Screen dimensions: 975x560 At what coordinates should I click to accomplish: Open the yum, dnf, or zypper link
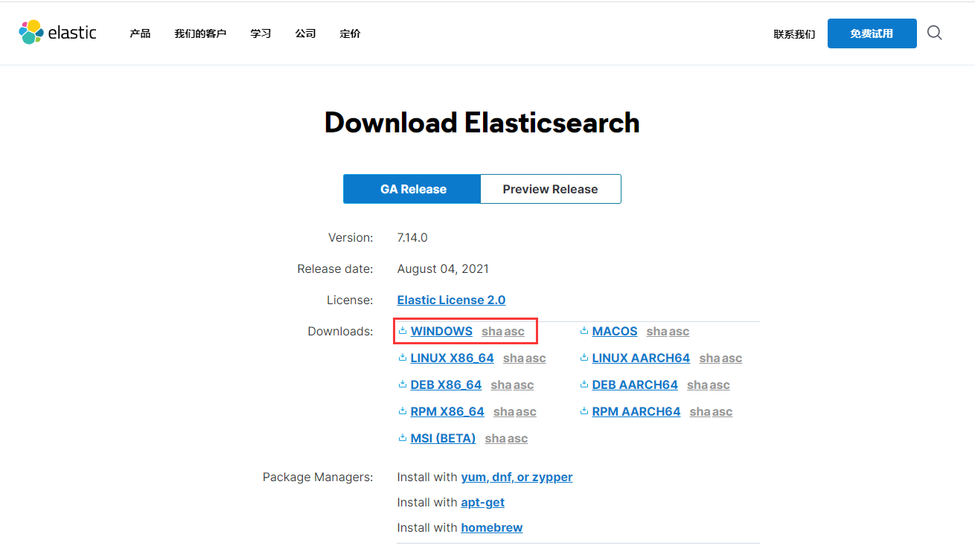(517, 477)
